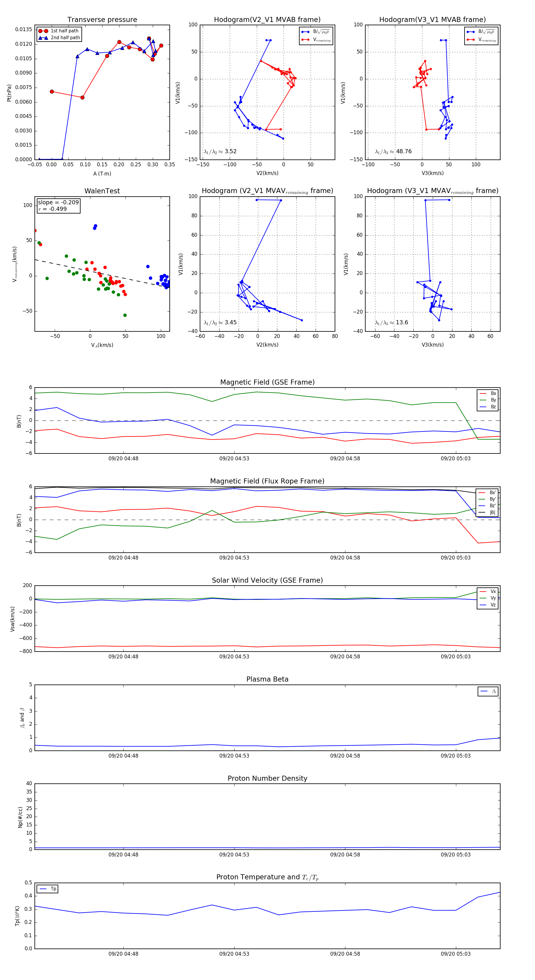The width and height of the screenshot is (535, 980).
Task: Click 'Hodogram (V2_V1 MVAV remaining frame)' title
Action: click(x=267, y=191)
